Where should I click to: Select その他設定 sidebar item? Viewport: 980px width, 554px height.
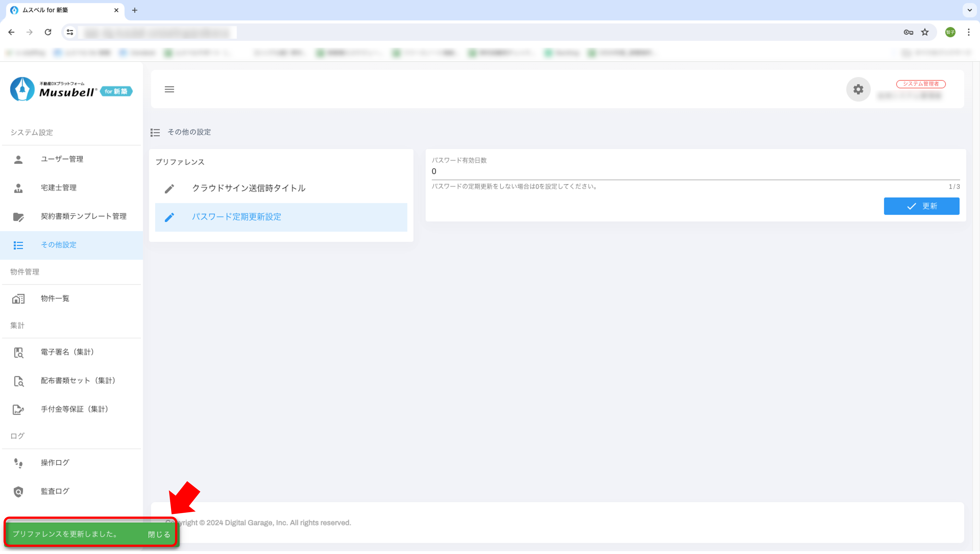[58, 245]
